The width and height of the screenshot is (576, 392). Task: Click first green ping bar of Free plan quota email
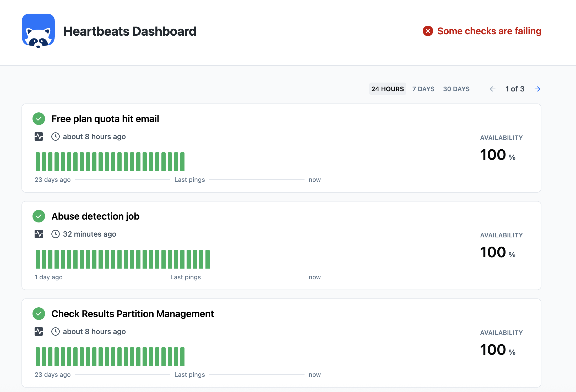(38, 162)
